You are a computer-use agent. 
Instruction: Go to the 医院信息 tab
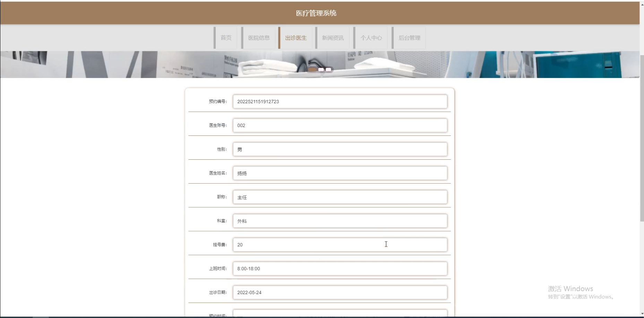point(259,38)
